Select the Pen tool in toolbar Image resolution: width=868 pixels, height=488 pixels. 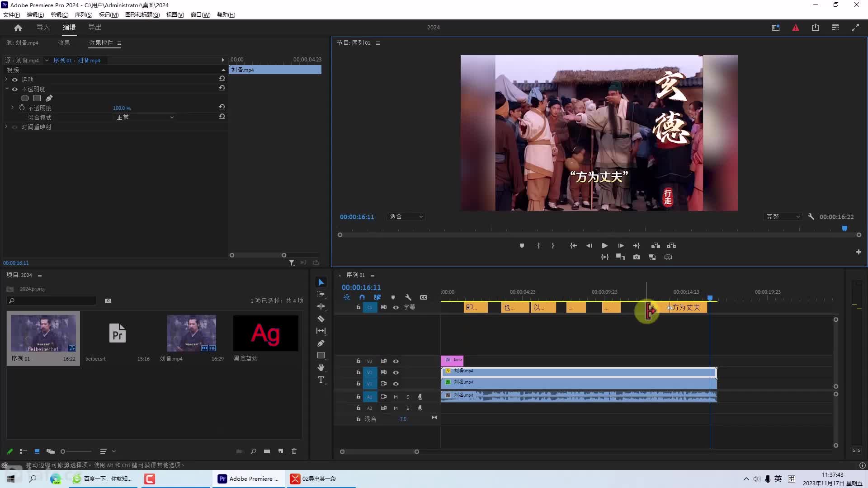coord(321,343)
